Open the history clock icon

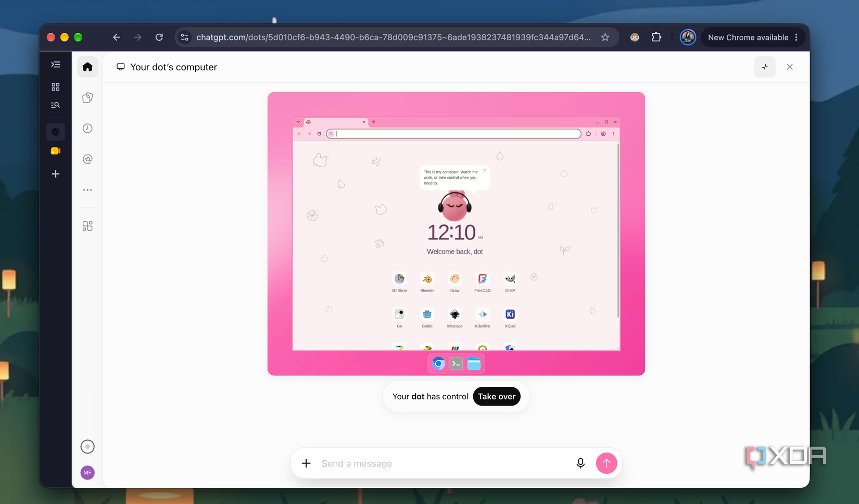click(x=87, y=128)
